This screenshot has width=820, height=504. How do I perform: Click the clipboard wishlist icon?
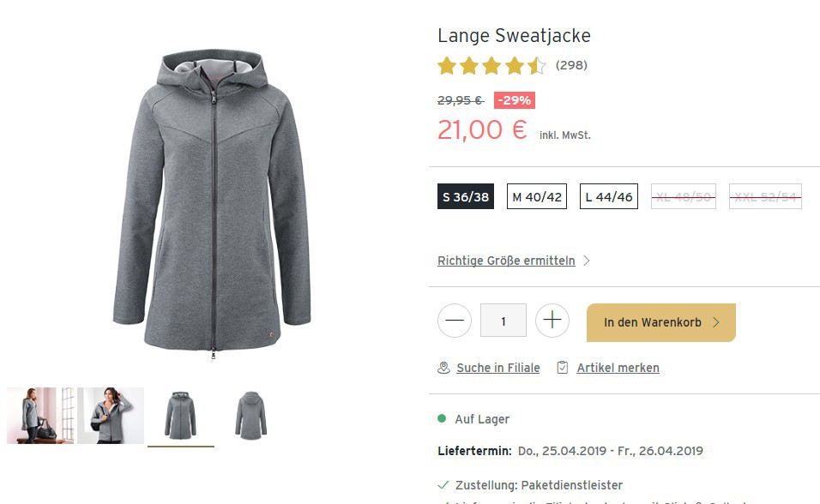click(x=563, y=368)
